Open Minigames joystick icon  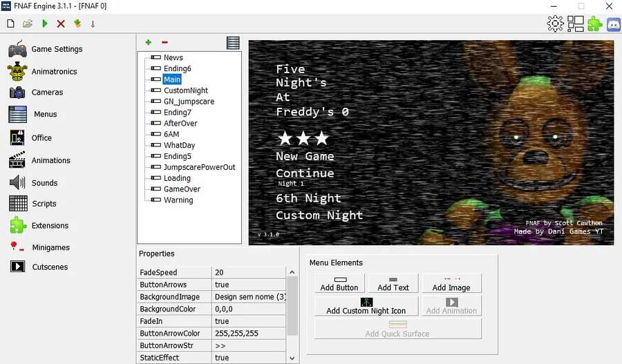17,247
